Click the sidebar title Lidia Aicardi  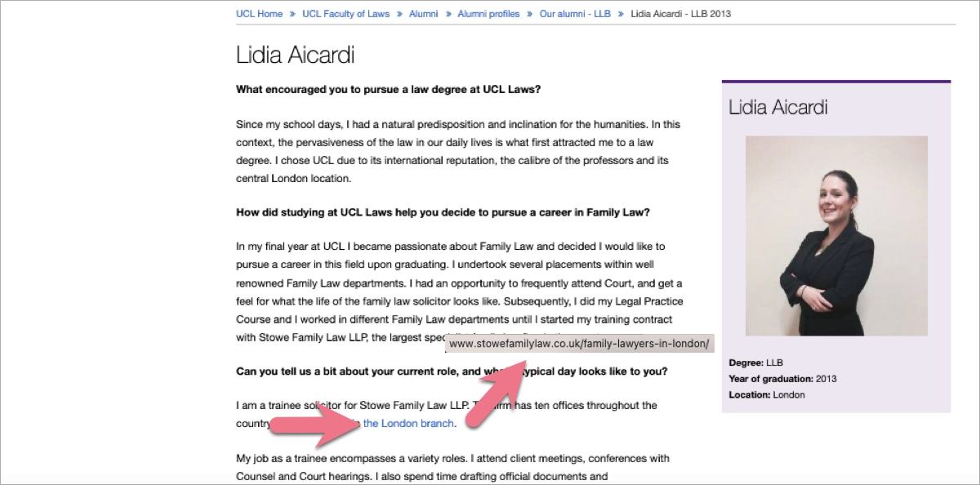click(777, 106)
